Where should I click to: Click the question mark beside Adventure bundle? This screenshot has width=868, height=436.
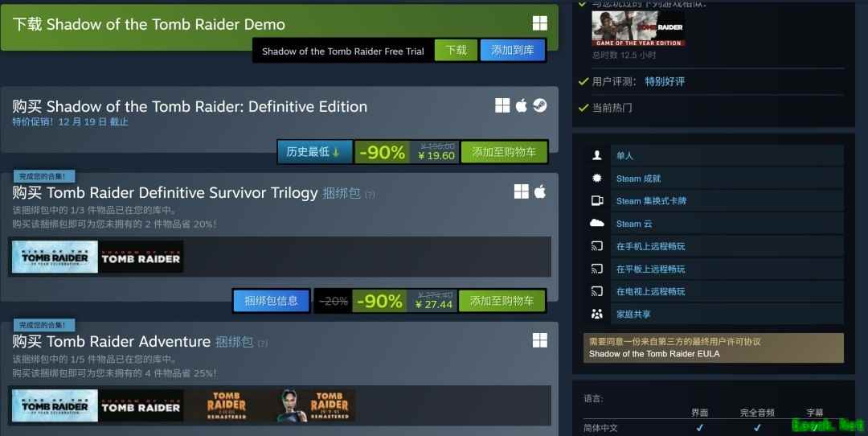click(x=262, y=343)
